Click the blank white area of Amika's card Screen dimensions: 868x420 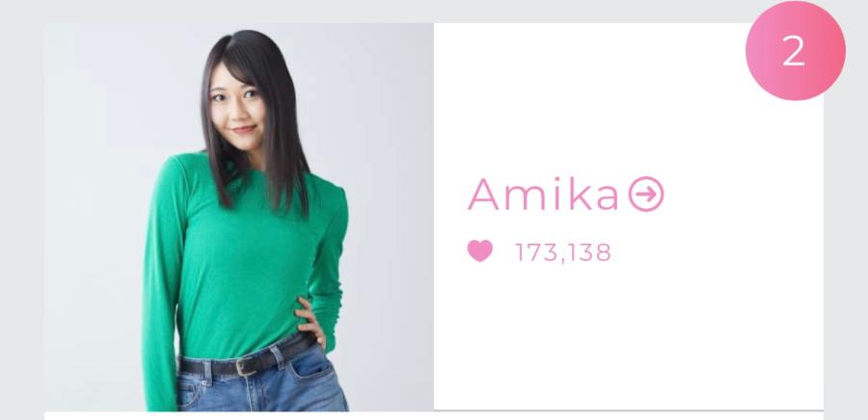pyautogui.click(x=628, y=337)
